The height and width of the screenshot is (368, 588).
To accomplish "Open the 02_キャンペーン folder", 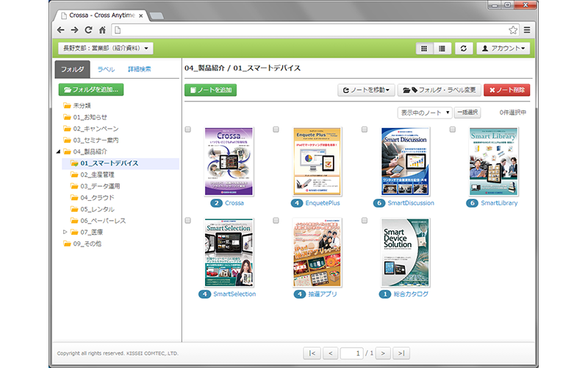I will [x=90, y=129].
